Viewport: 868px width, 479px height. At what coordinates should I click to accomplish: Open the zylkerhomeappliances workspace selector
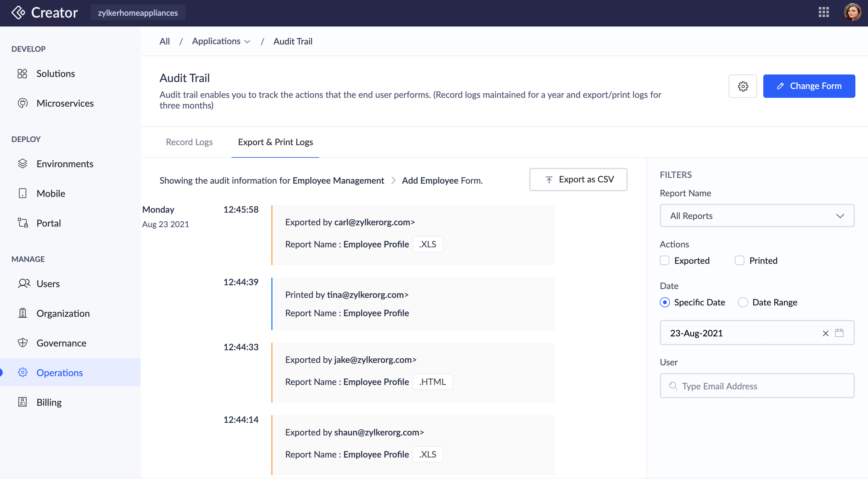138,13
